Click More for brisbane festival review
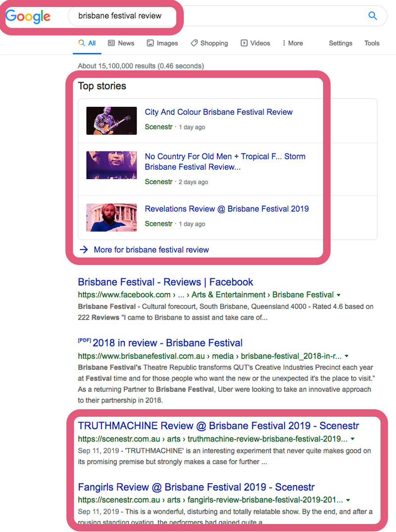 tap(151, 250)
